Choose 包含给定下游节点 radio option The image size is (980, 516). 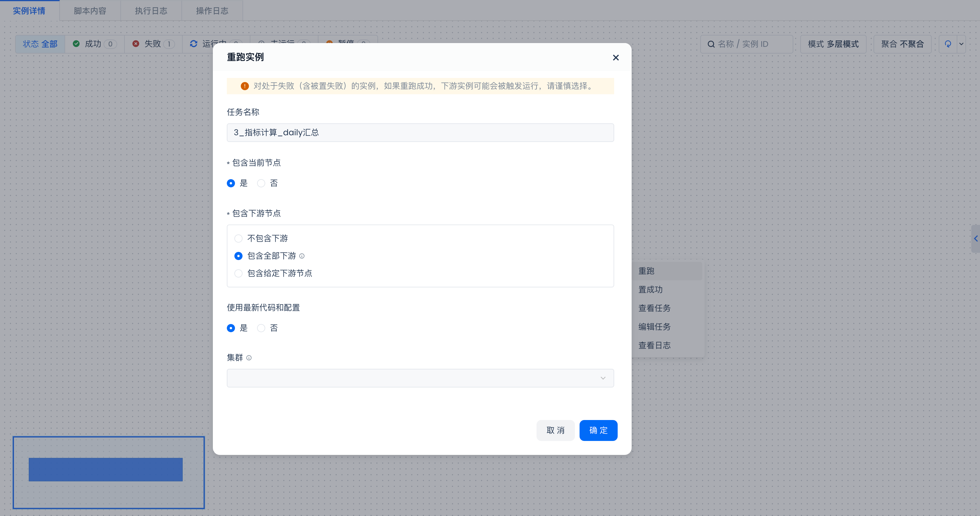pyautogui.click(x=238, y=274)
